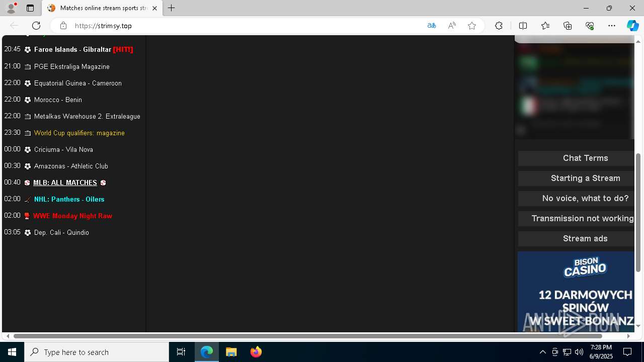Click baseball icon before MLB: ALL MATCHES
Viewport: 644px width, 362px height.
[27, 183]
